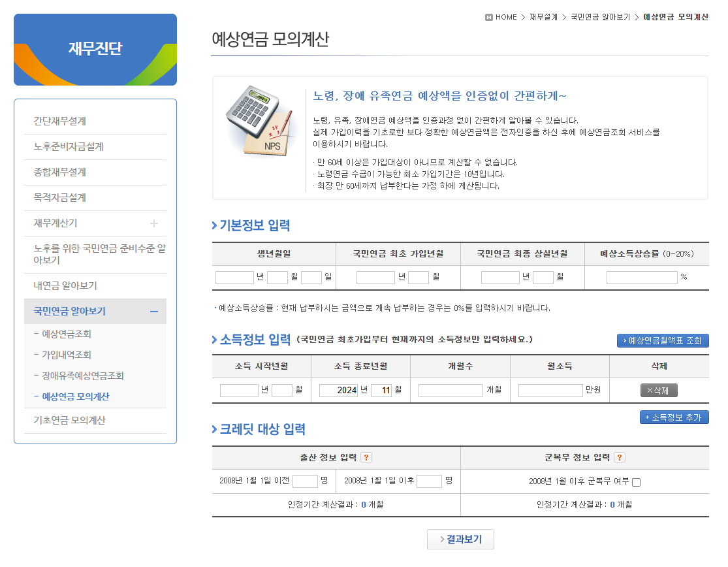Focus the 2008년 1월 1일 이전 childbirth count field
The height and width of the screenshot is (567, 728).
coord(305,481)
